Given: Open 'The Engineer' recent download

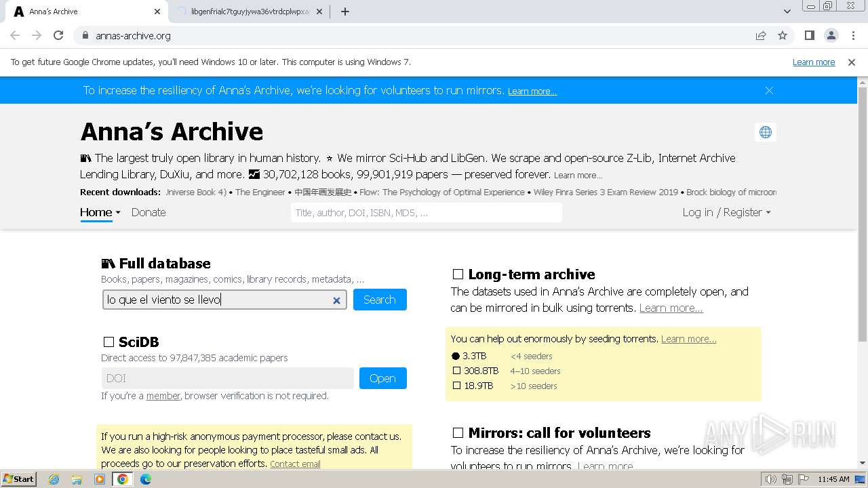Looking at the screenshot, I should click(260, 192).
